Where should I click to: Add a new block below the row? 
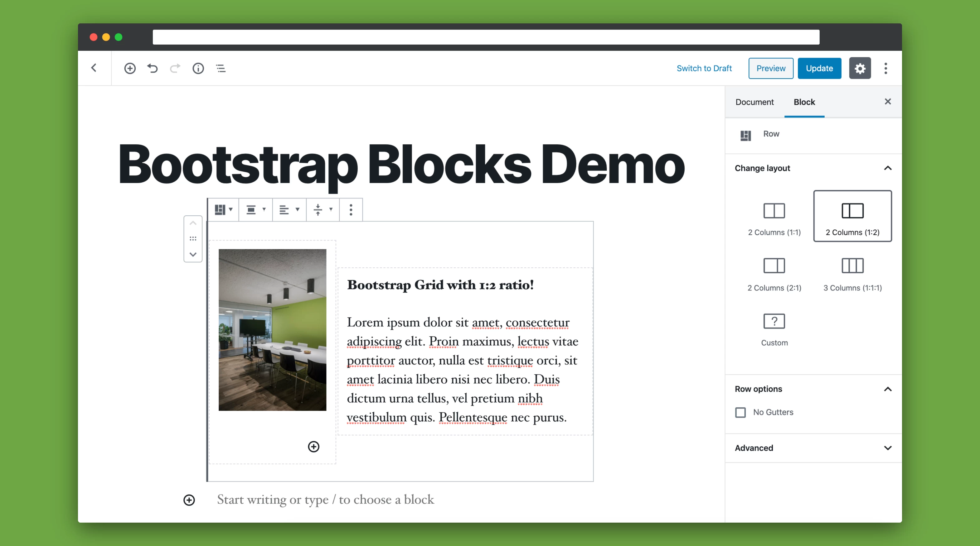point(189,500)
